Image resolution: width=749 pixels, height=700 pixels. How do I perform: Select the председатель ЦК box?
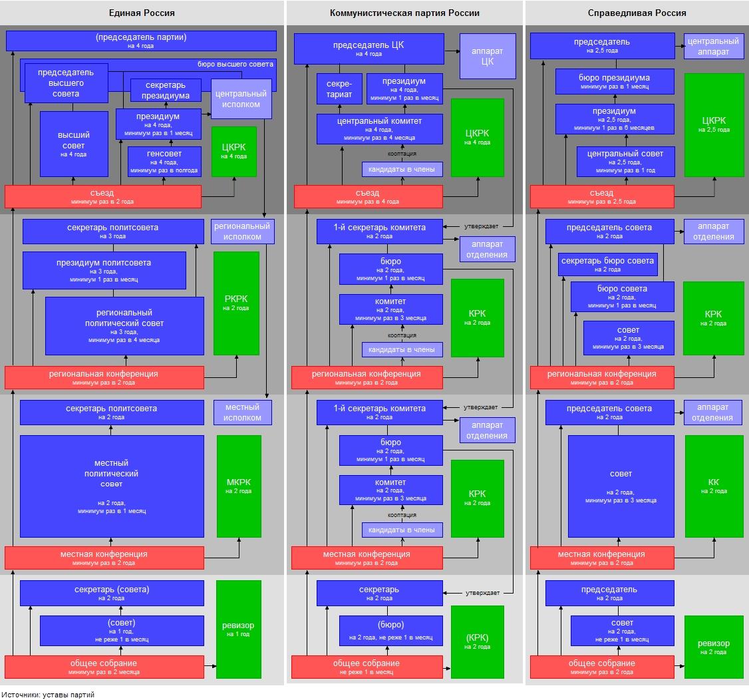pos(369,49)
